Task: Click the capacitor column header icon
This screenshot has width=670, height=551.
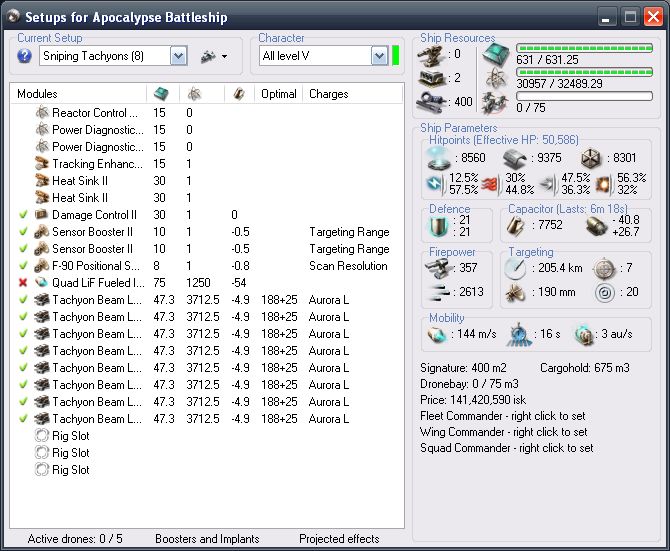Action: click(238, 94)
